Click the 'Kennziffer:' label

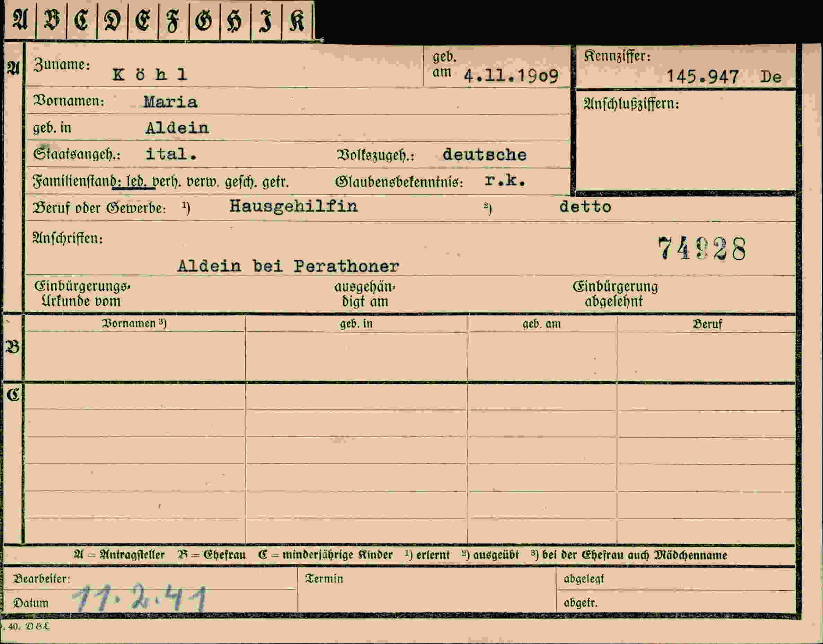tap(617, 56)
